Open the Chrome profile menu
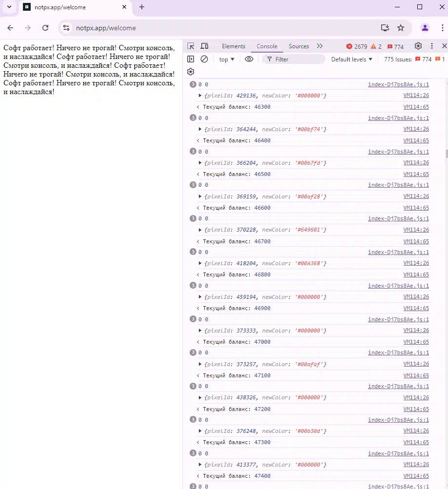448x489 pixels. pyautogui.click(x=425, y=28)
